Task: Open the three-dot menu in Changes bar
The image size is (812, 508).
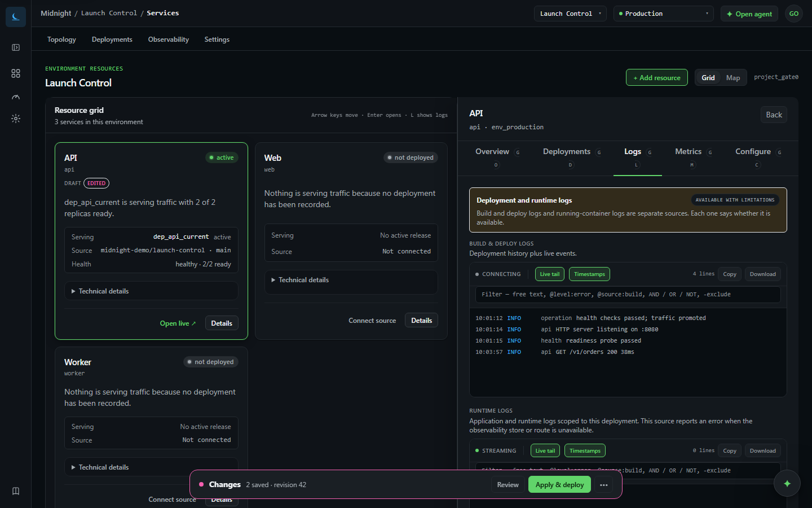Action: [604, 485]
